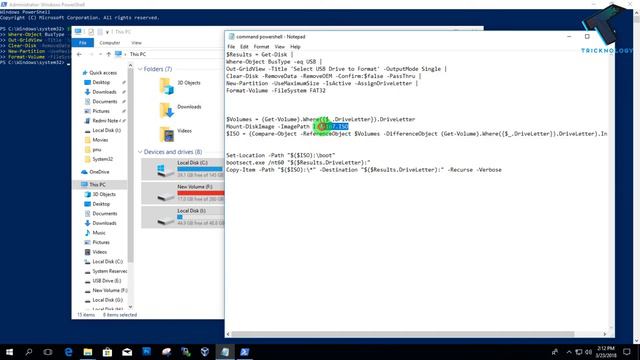Open the Quick Access Toolbar customize dropdown
This screenshot has height=360, width=640.
107,32
